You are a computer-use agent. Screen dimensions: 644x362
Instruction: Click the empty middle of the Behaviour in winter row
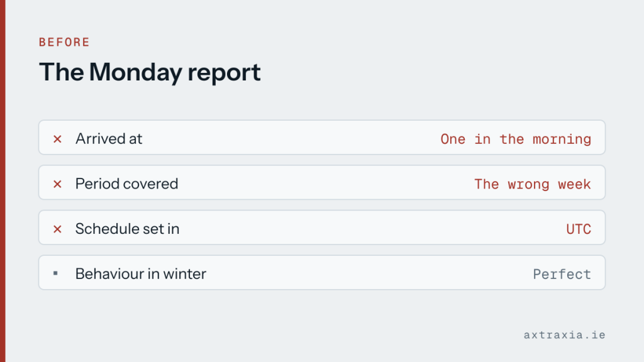pos(370,273)
